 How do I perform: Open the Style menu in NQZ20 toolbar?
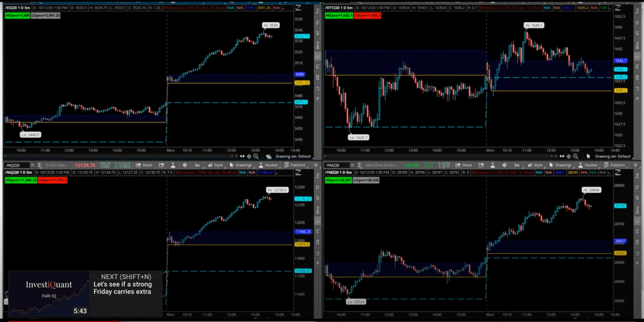pos(215,165)
